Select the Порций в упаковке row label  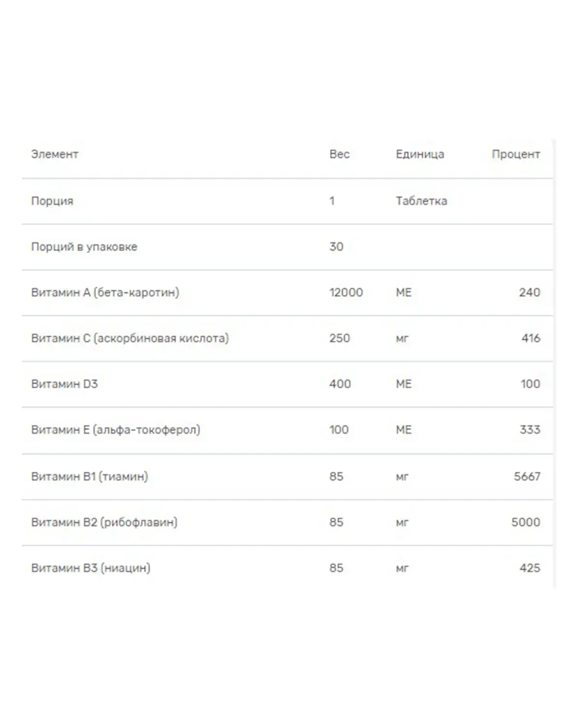click(x=84, y=247)
